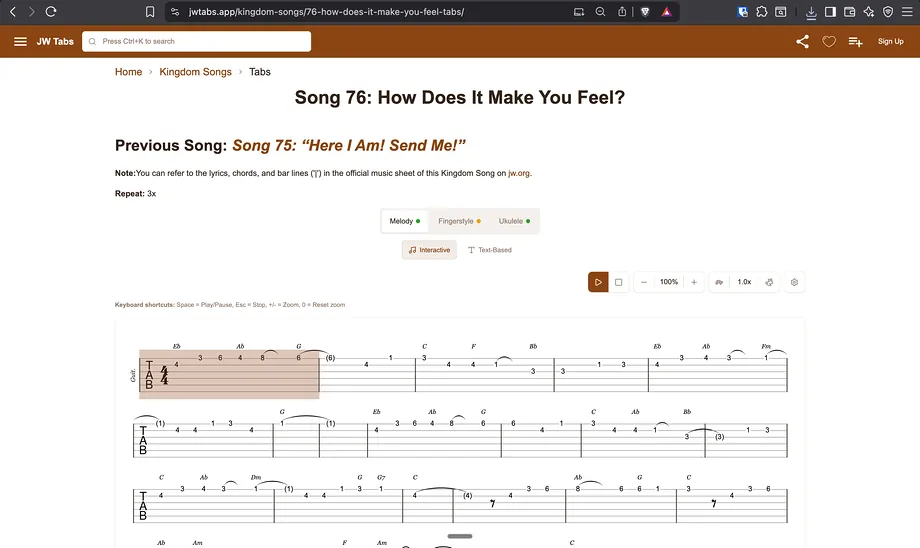Open the jw.org link in the note
920x548 pixels.
519,173
